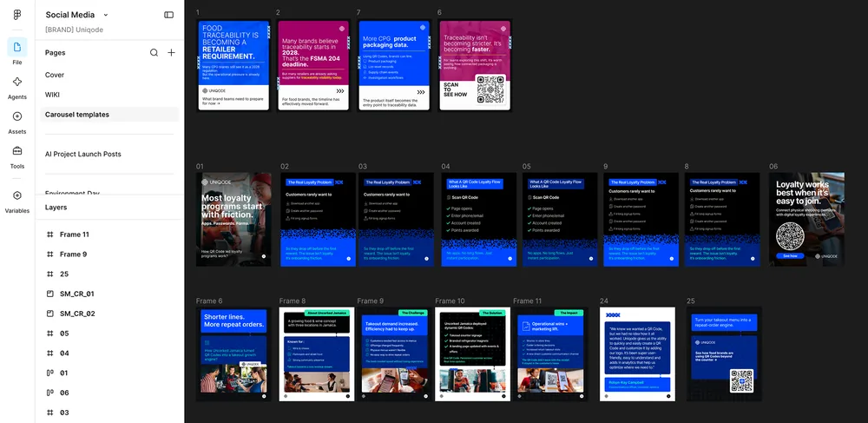Open the Assets panel icon
The height and width of the screenshot is (423, 868).
click(17, 116)
